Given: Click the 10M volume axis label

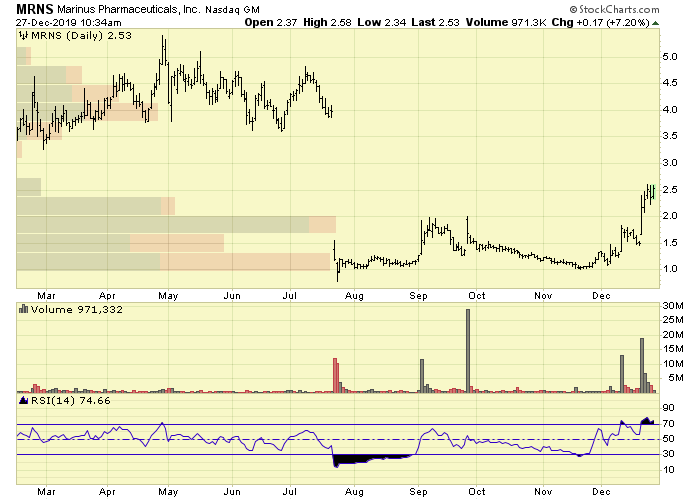Looking at the screenshot, I should (673, 364).
